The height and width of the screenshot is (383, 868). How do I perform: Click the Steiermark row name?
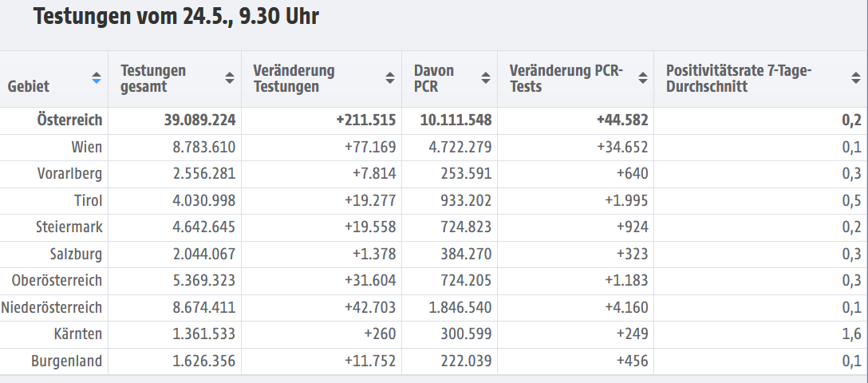[69, 227]
